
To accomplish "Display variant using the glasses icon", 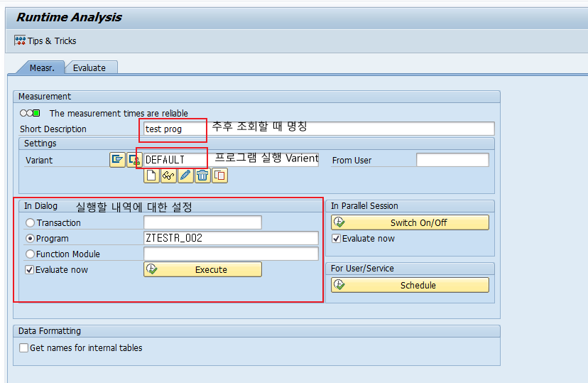I will pyautogui.click(x=168, y=176).
